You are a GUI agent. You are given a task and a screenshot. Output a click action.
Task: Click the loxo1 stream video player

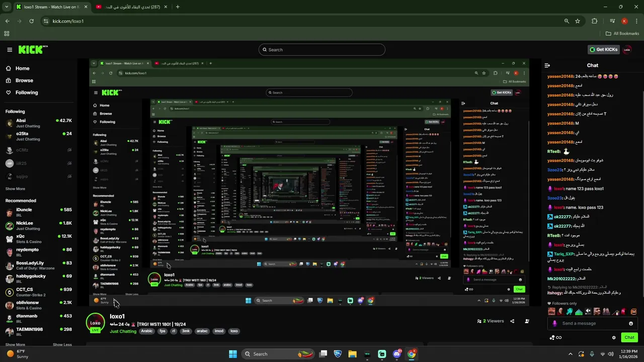(309, 183)
